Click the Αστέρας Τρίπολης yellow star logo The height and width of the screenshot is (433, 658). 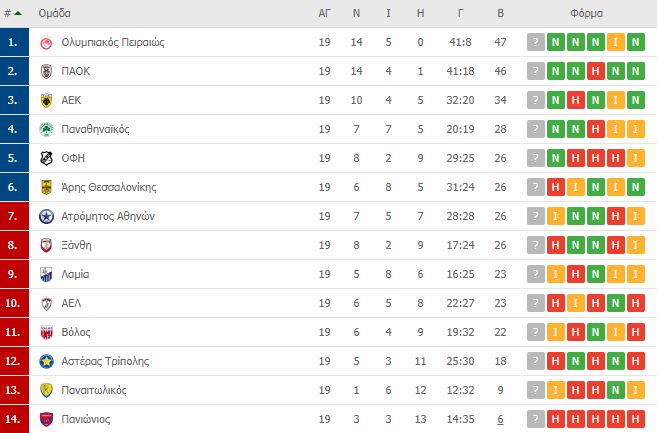click(x=46, y=361)
